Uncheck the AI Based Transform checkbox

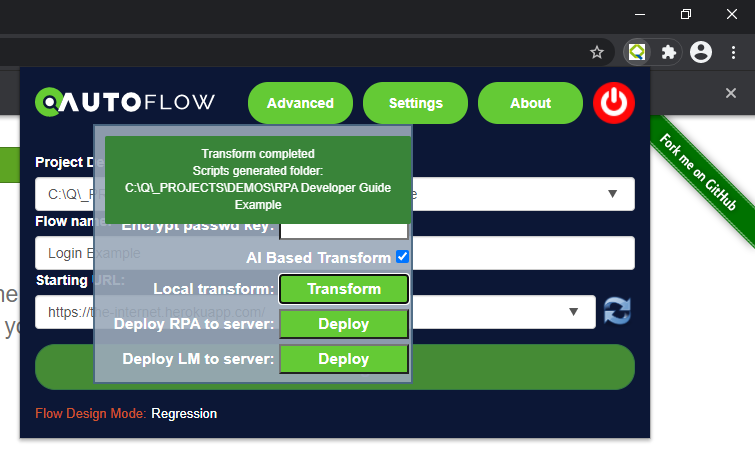(x=403, y=257)
